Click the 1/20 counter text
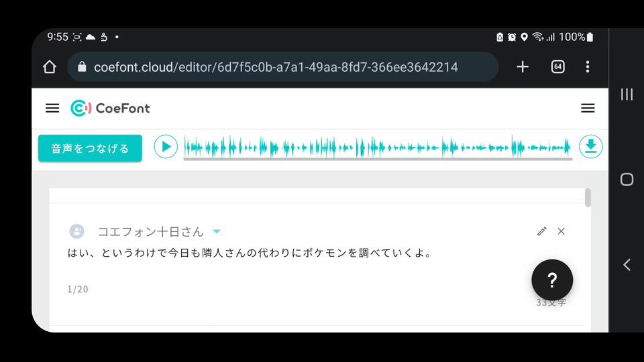The height and width of the screenshot is (362, 644). coord(78,290)
